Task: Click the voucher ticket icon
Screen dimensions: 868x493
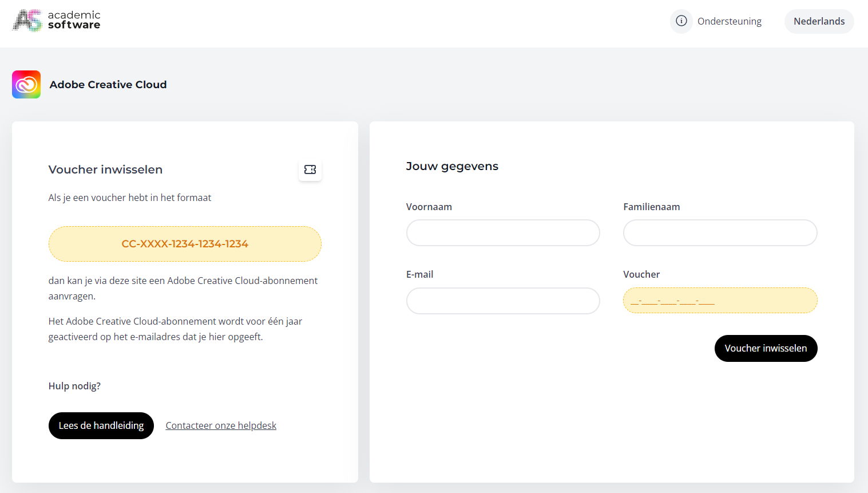Action: click(310, 169)
